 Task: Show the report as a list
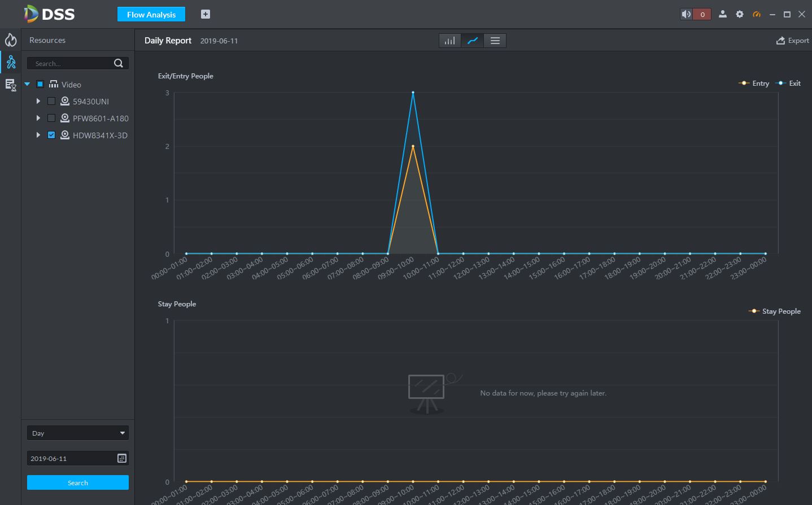pos(495,41)
